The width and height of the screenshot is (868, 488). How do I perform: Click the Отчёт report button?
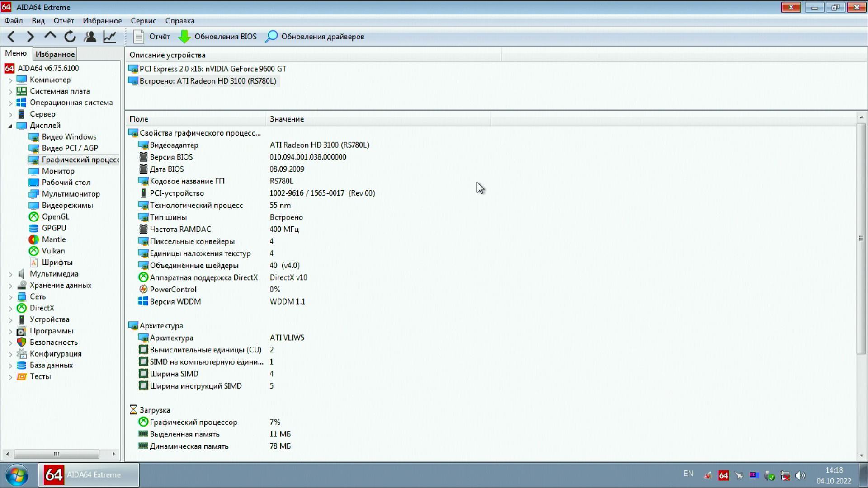coord(152,37)
